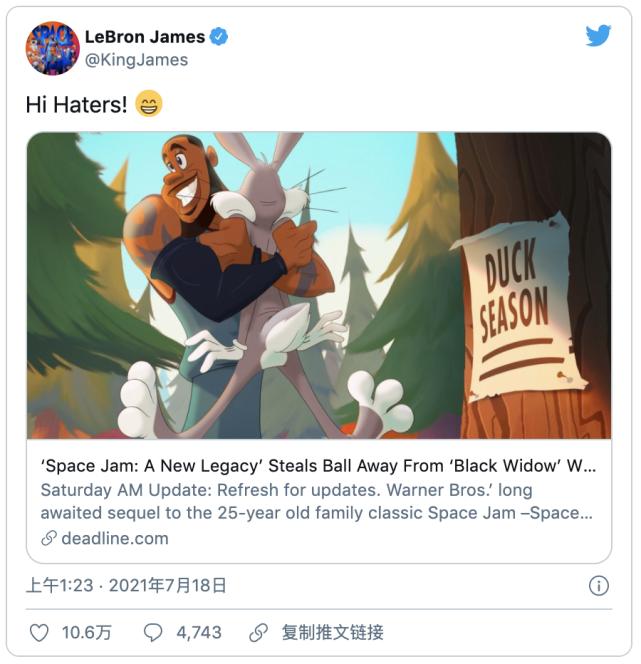Open the Space Jam card image
641x664 pixels.
319,285
